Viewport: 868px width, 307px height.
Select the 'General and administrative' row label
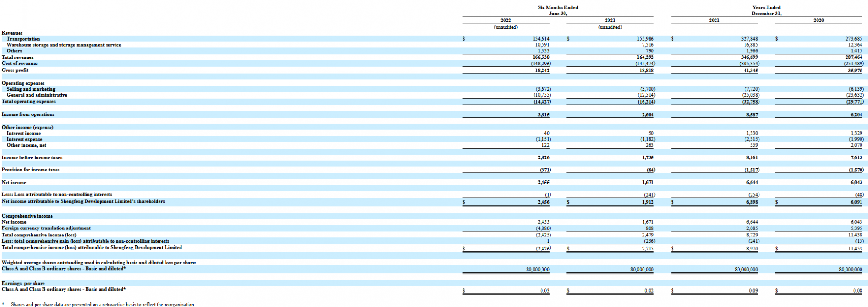tap(37, 95)
